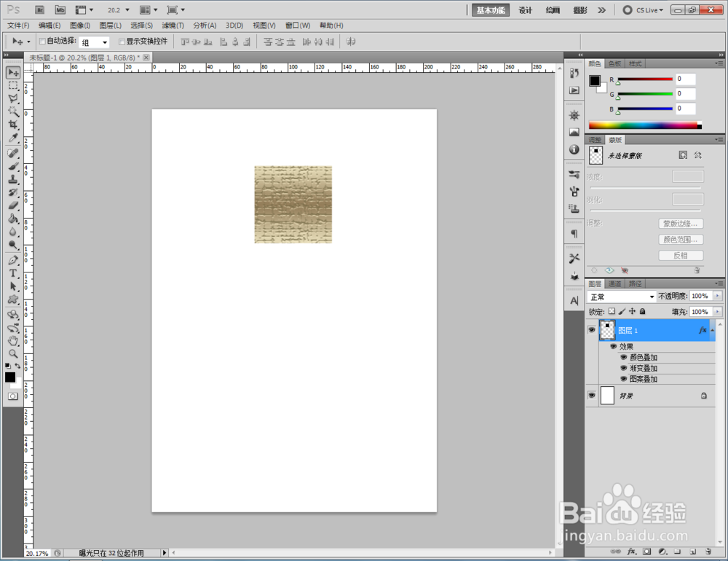The height and width of the screenshot is (561, 728).
Task: Select the Healing Brush tool
Action: coord(13,153)
